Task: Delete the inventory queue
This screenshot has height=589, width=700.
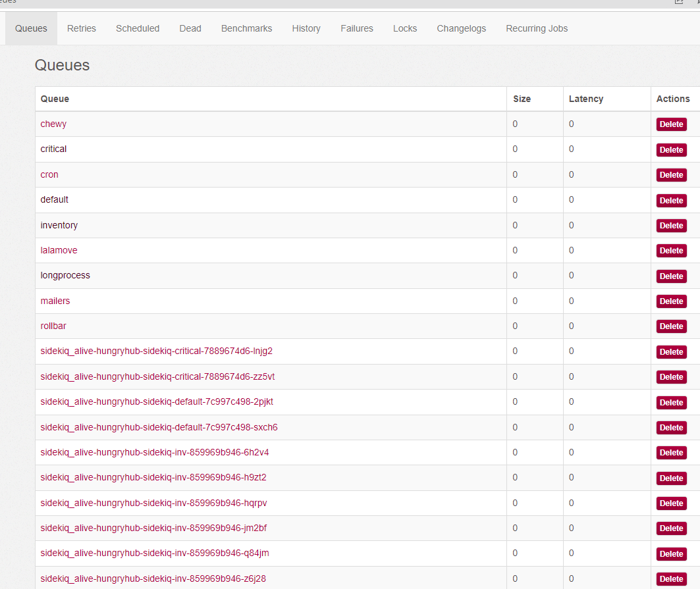Action: tap(671, 226)
